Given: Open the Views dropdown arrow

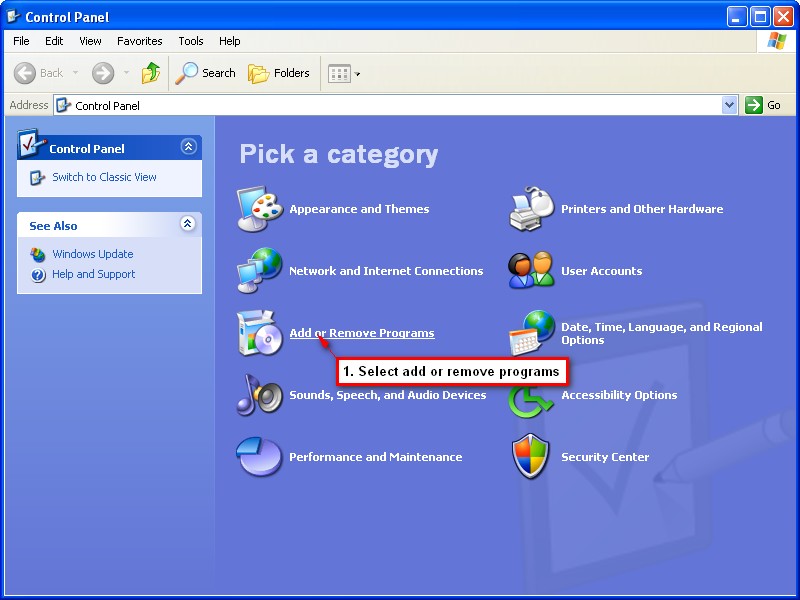Looking at the screenshot, I should coord(357,74).
